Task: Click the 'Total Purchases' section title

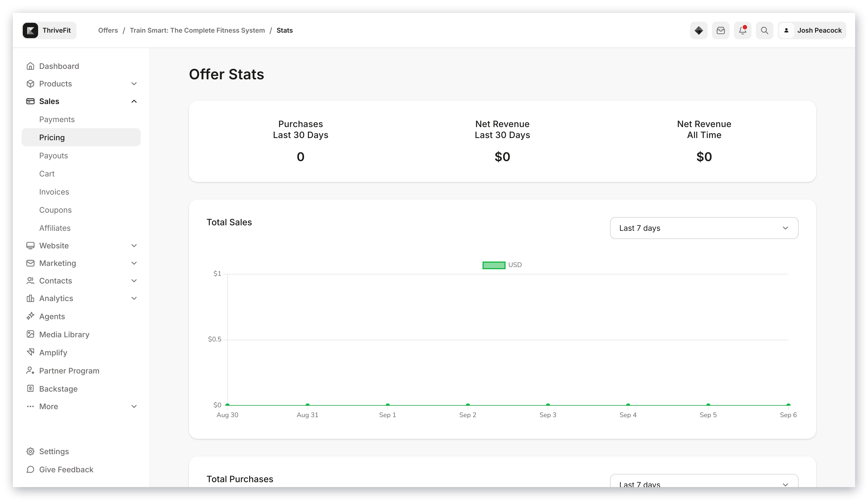Action: [x=240, y=479]
